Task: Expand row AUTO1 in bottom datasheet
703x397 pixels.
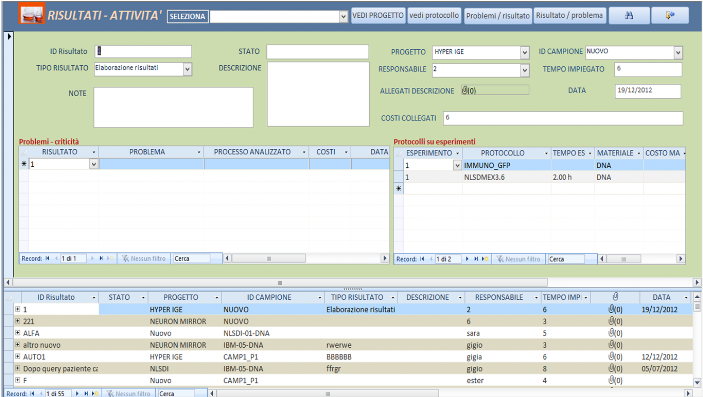Action: pos(17,356)
